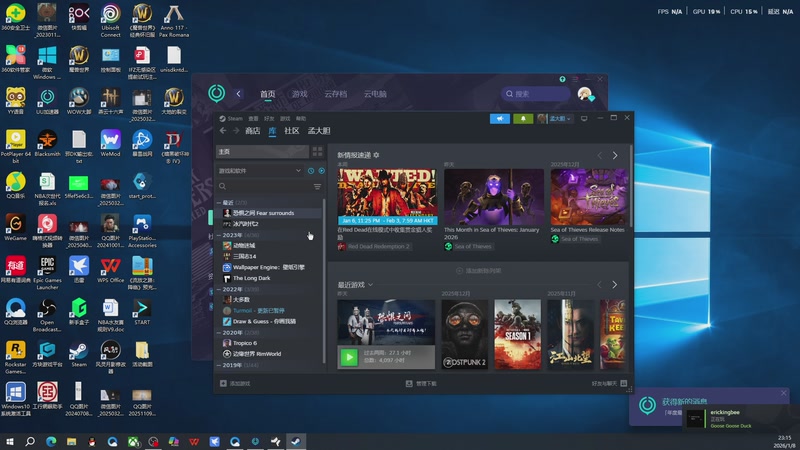
Task: Collapse the 2022年 category in library list
Action: pos(219,289)
